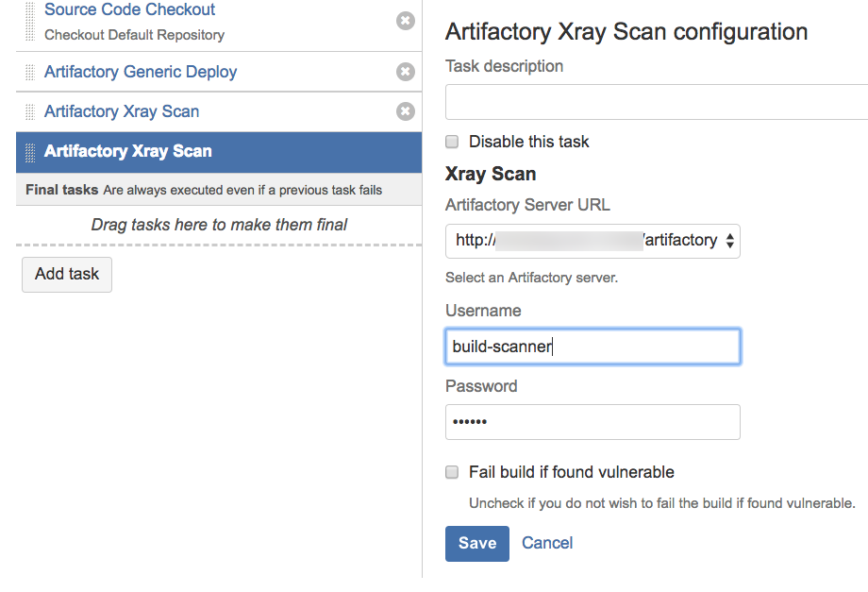Click drag handle of Artifactory Generic Deploy
This screenshot has width=868, height=592.
[x=30, y=72]
